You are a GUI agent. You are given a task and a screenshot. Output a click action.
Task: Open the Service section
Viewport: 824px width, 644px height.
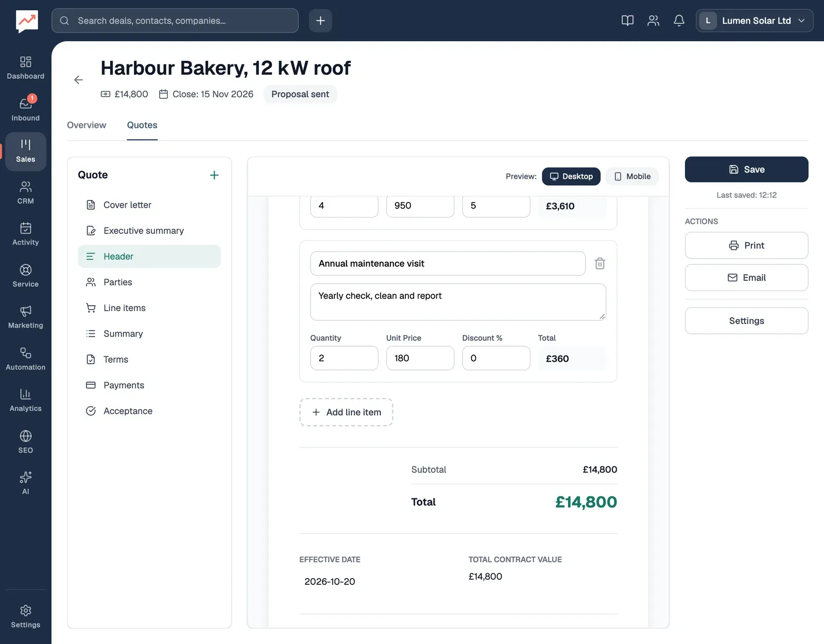25,276
